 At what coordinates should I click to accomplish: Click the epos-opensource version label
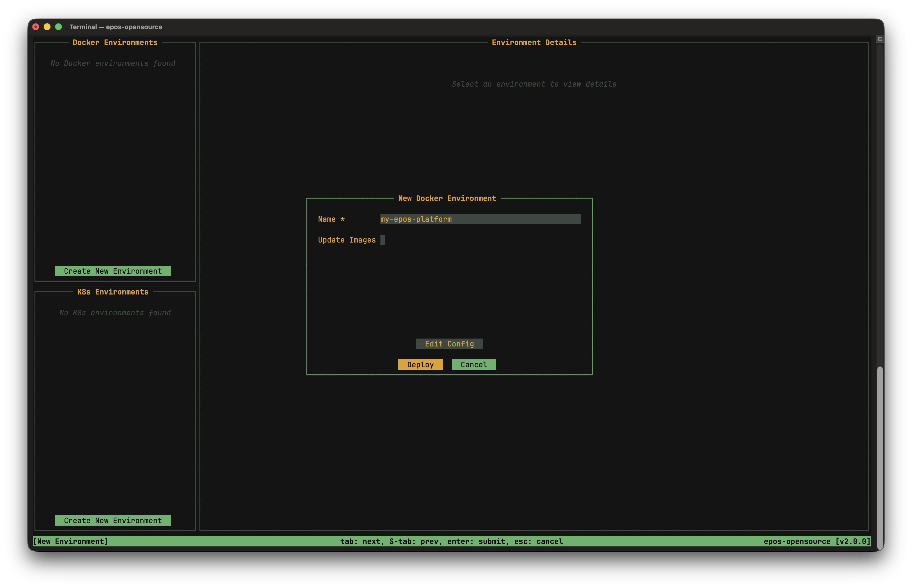click(x=817, y=541)
